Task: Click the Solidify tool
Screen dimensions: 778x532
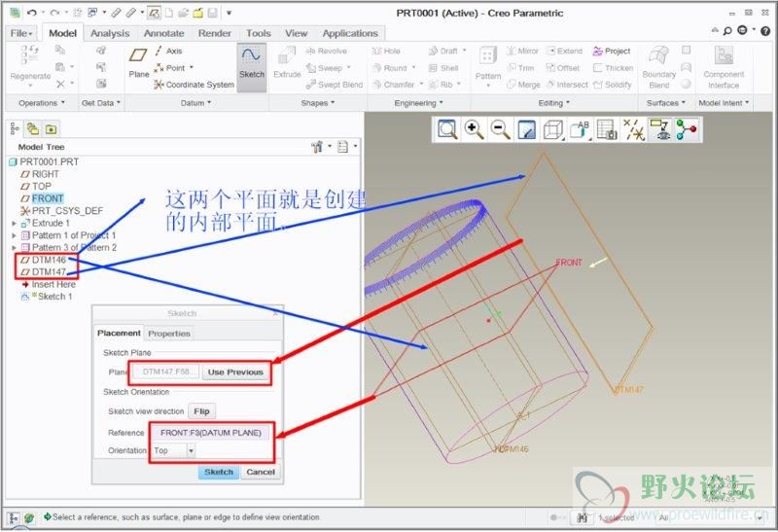Action: [x=613, y=85]
